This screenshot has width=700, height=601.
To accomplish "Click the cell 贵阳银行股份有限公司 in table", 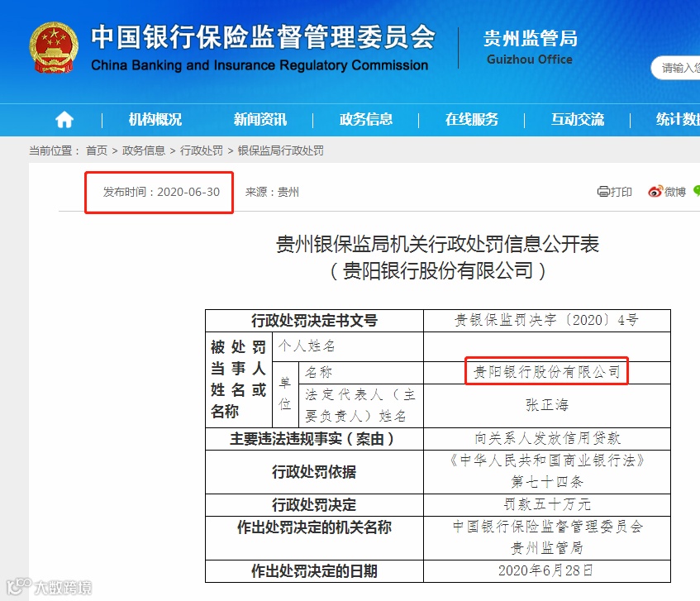I will point(547,371).
